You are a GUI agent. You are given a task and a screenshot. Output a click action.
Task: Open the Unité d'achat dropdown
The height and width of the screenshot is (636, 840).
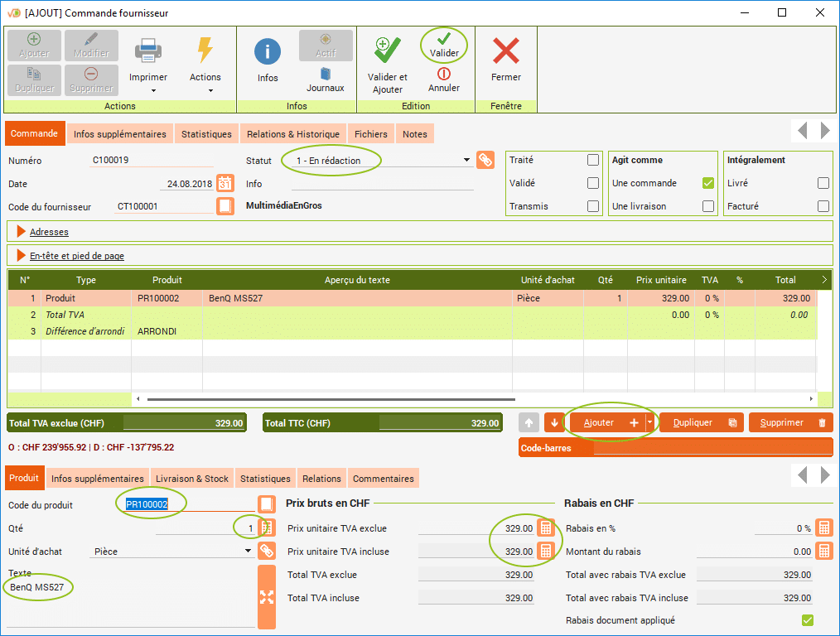(248, 551)
